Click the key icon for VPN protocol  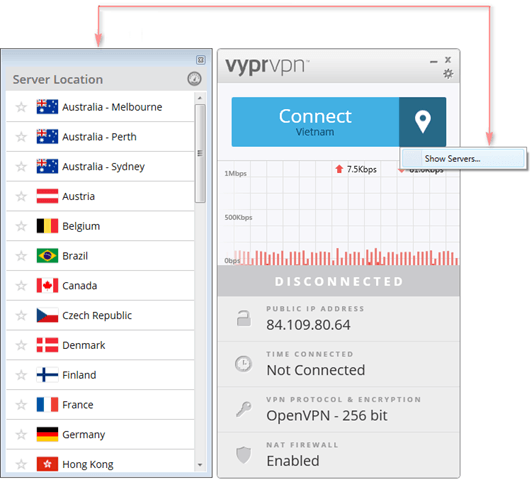coord(244,409)
